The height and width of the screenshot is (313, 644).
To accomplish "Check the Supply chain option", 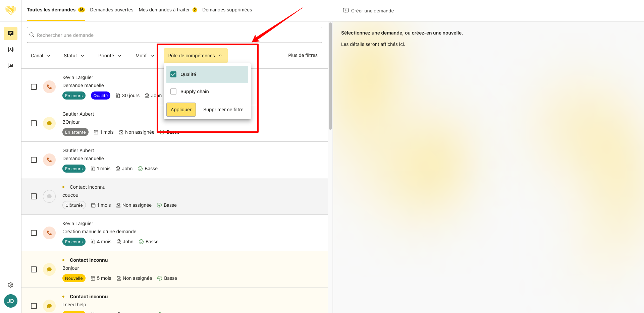I will (173, 91).
